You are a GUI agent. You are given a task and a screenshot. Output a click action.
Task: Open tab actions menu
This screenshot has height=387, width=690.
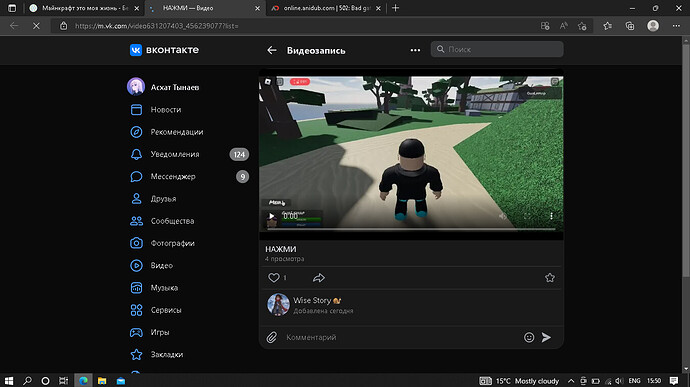[12, 8]
